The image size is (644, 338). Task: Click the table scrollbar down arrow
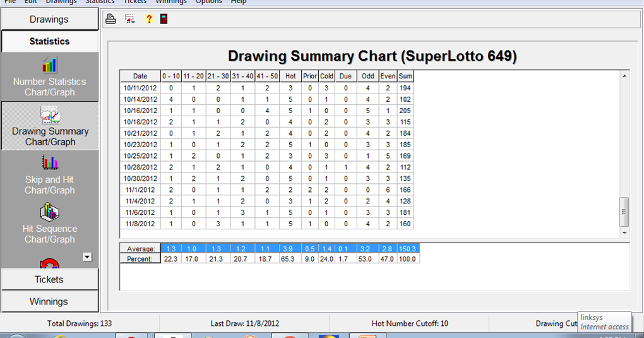(x=624, y=232)
